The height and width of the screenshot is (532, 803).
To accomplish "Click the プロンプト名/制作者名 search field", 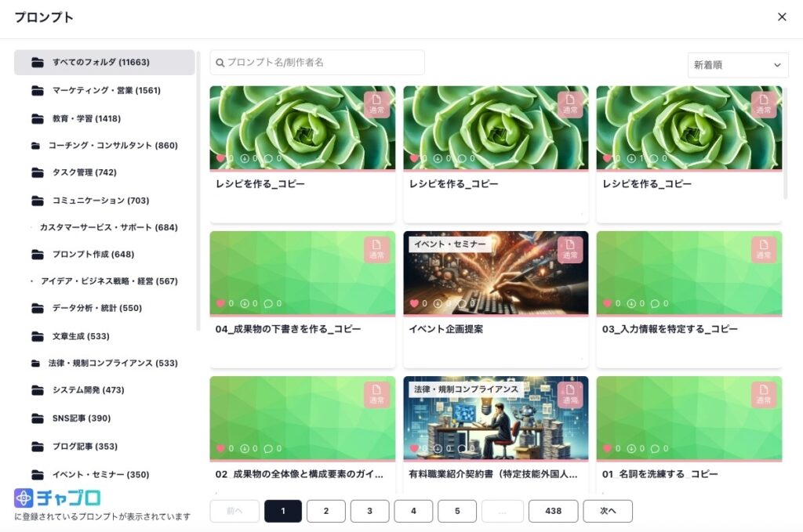I will click(322, 63).
